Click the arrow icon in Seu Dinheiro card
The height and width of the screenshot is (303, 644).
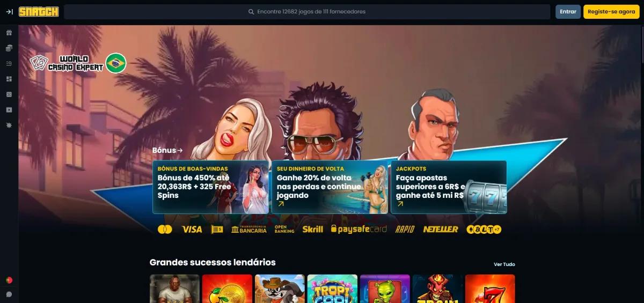point(281,204)
